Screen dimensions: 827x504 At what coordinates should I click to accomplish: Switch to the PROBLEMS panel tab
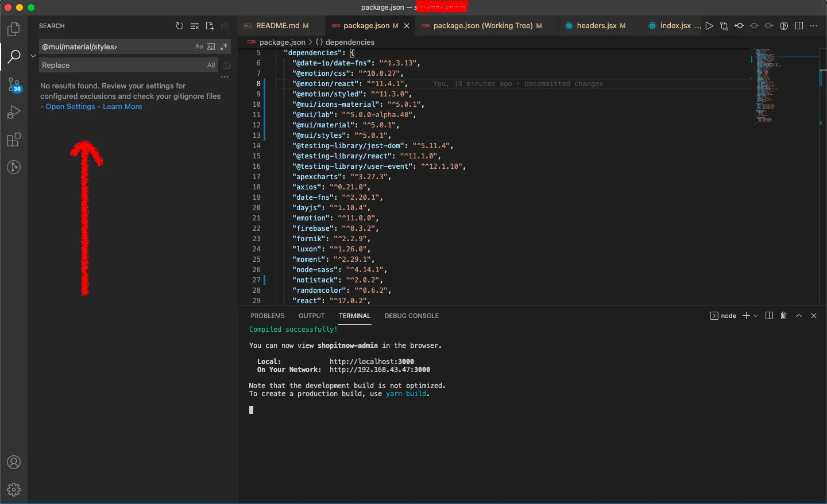pyautogui.click(x=268, y=316)
